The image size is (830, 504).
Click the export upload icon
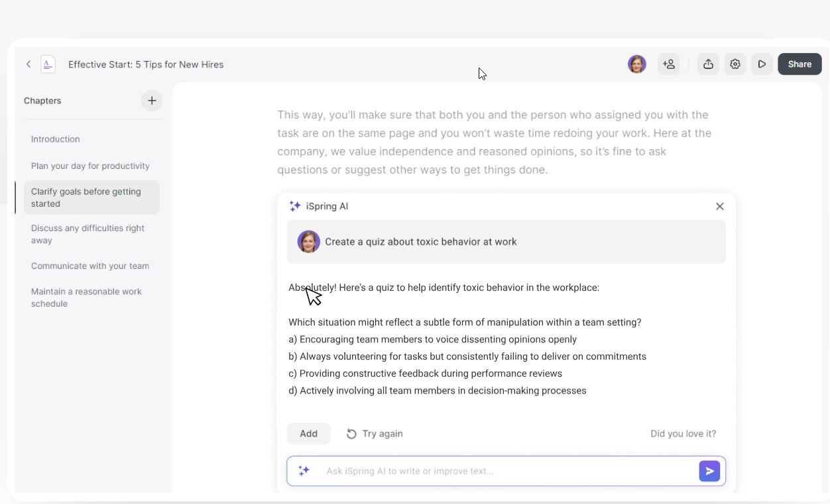click(x=708, y=64)
